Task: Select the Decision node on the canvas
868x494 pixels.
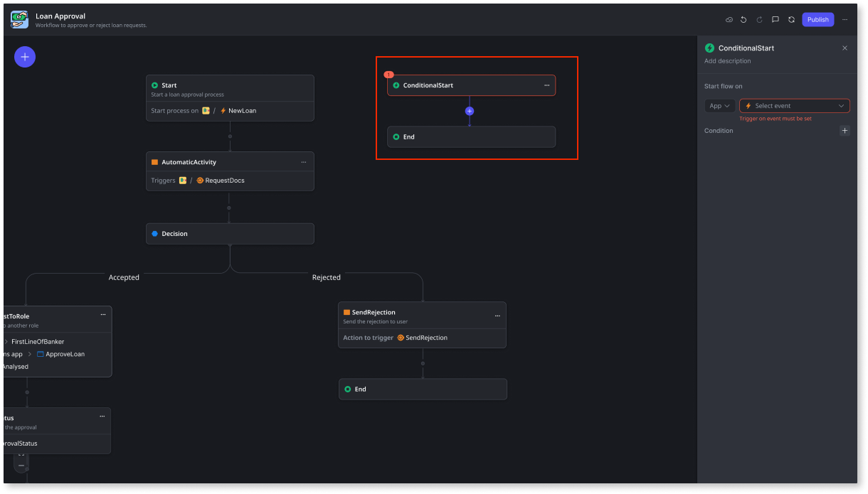Action: click(x=230, y=233)
